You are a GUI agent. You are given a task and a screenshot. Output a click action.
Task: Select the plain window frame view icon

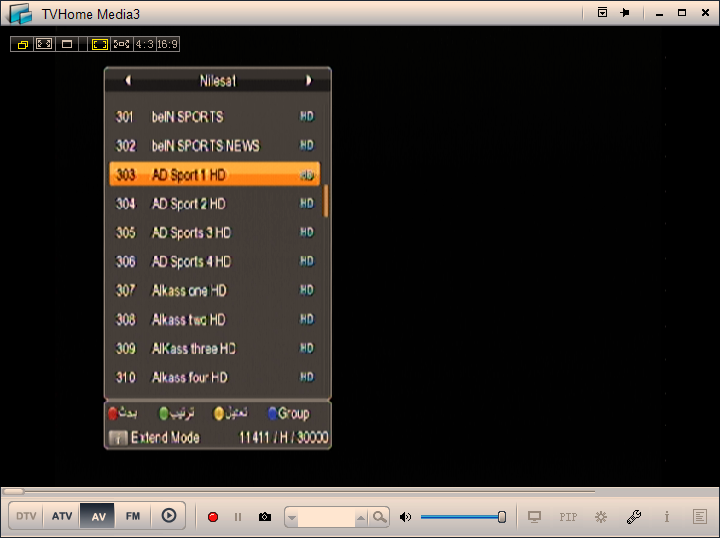click(x=67, y=44)
